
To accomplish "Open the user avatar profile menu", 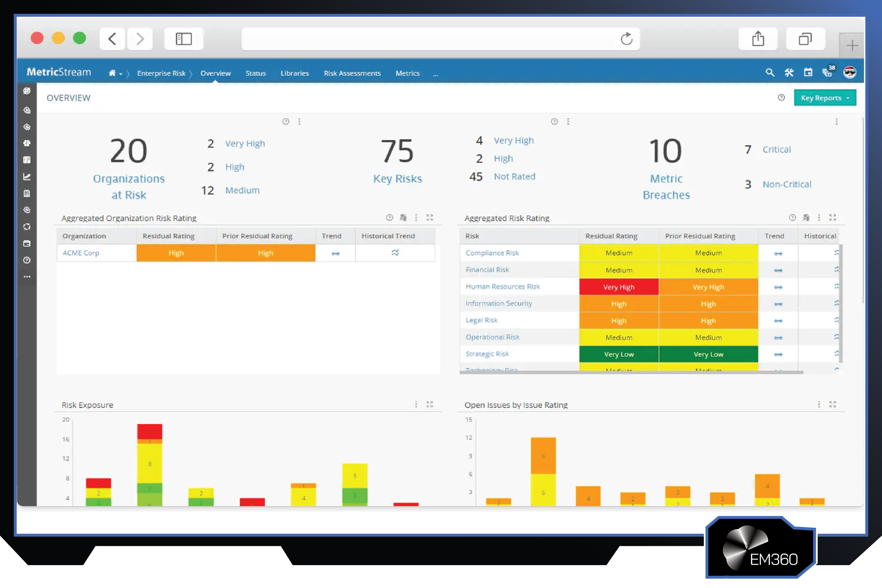I will 849,72.
